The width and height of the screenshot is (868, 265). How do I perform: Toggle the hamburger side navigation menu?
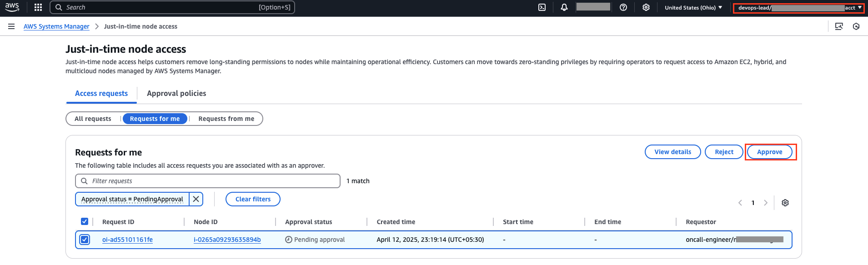(11, 26)
